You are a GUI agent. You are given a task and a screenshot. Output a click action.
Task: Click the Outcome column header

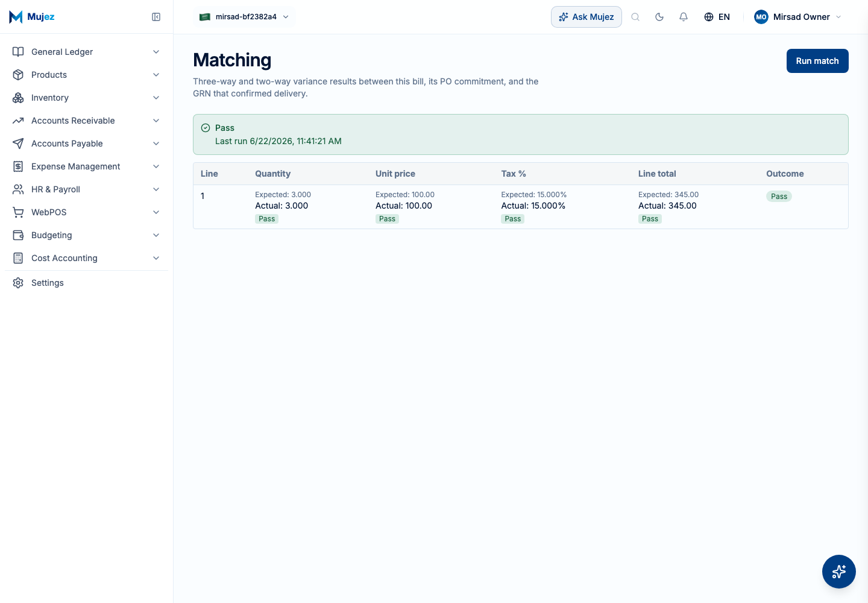(x=785, y=174)
